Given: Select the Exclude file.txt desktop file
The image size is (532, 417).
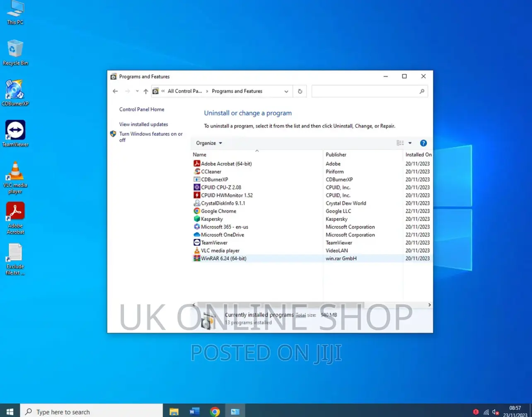Looking at the screenshot, I should (15, 259).
